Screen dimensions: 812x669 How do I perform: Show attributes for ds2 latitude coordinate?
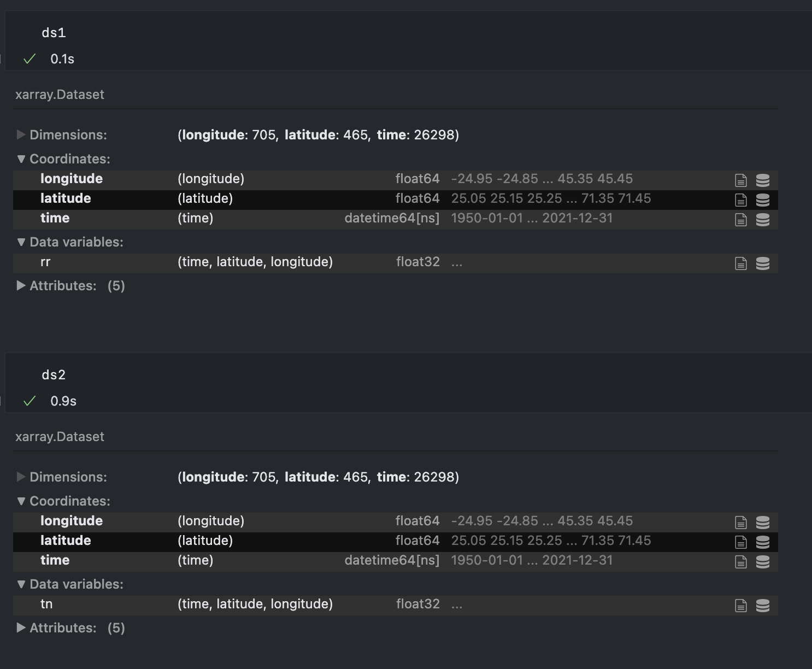741,542
